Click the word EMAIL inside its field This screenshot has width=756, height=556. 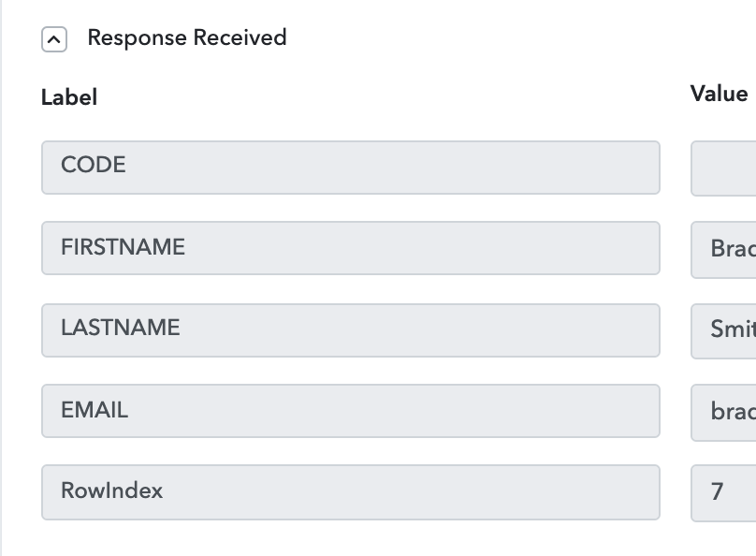coord(94,410)
